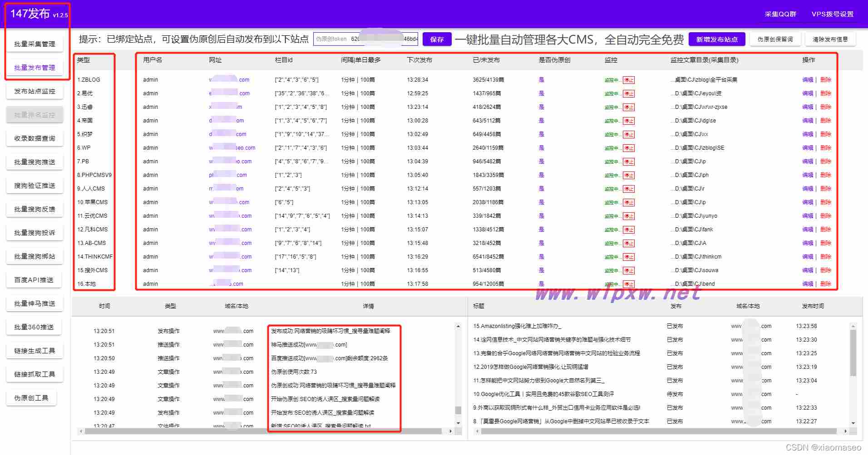Select next publish time 13:28:34
Viewport: 868px width, 455px height.
(418, 80)
